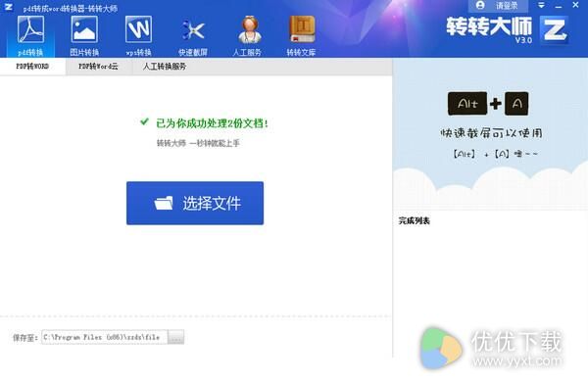The image size is (588, 382).
Task: Click the 选择文件 button
Action: tap(195, 203)
